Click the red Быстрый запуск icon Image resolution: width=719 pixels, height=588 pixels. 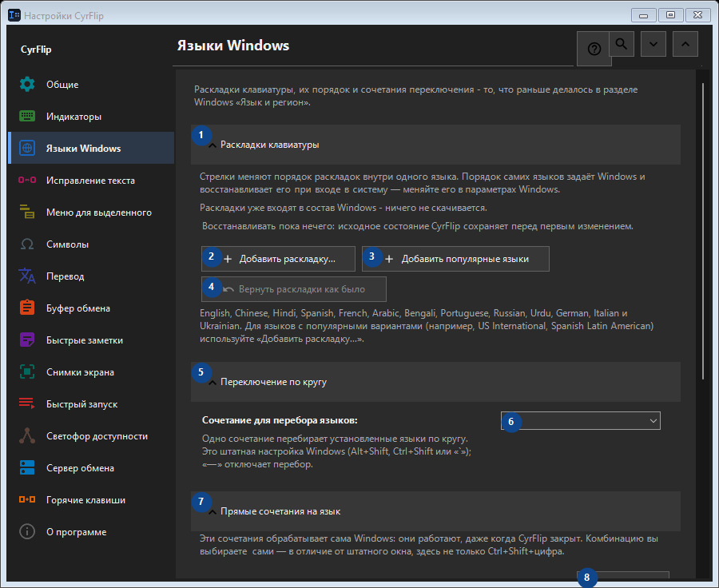[x=27, y=404]
